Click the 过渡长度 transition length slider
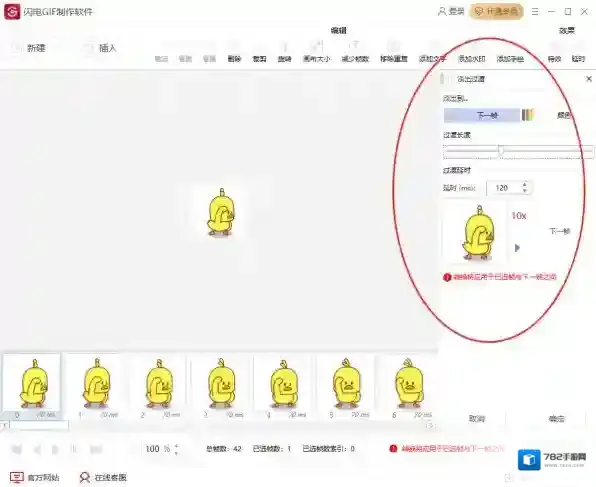 click(x=519, y=151)
